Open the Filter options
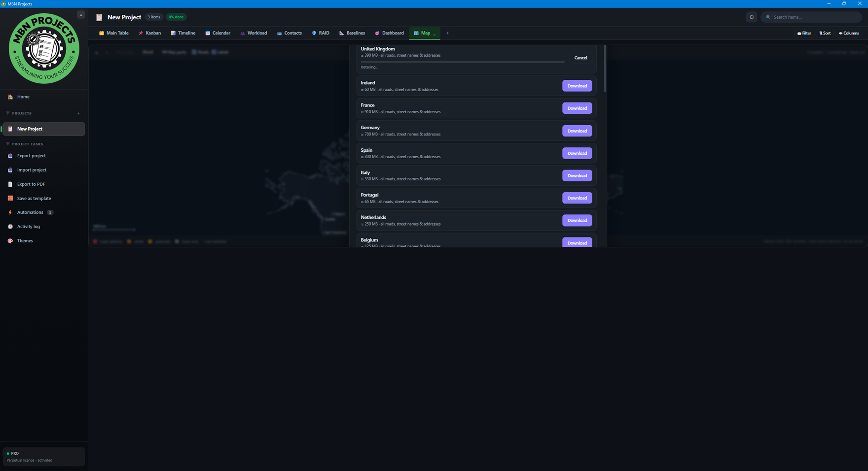868x471 pixels. click(x=804, y=34)
